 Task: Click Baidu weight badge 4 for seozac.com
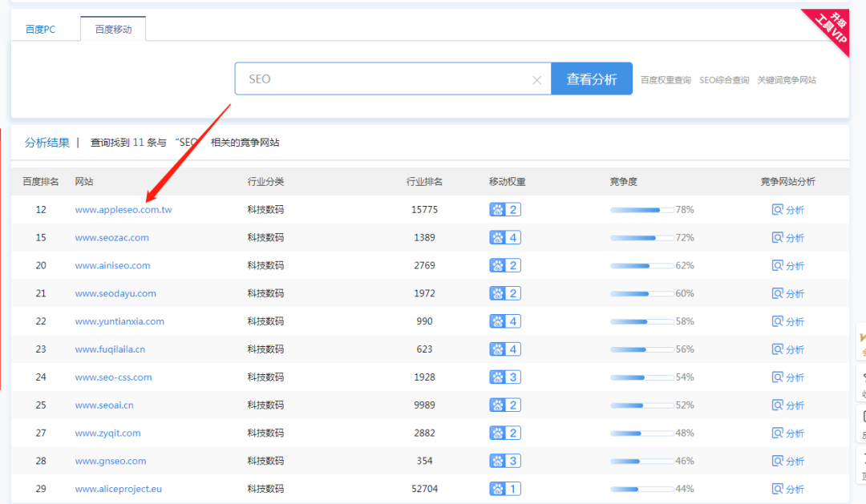[x=505, y=237]
